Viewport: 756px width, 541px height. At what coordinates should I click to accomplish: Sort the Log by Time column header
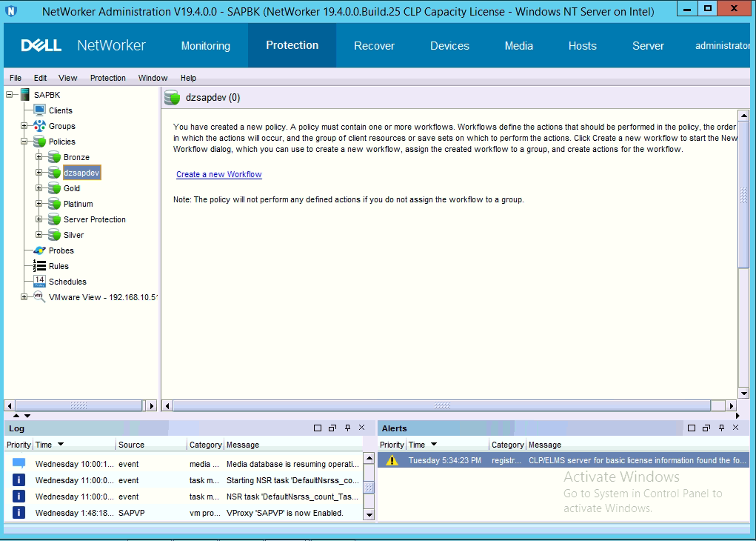coord(44,445)
